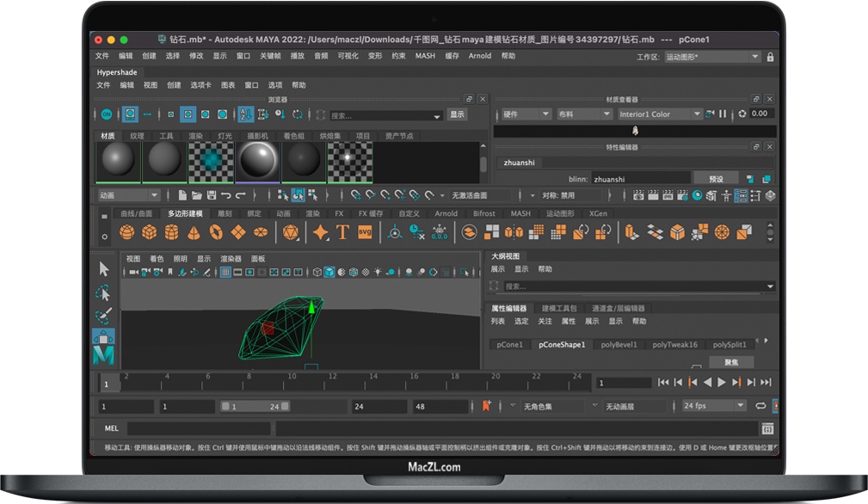Toggle alphabetical A-Z sorting in browser
Image resolution: width=868 pixels, height=504 pixels.
tap(245, 114)
